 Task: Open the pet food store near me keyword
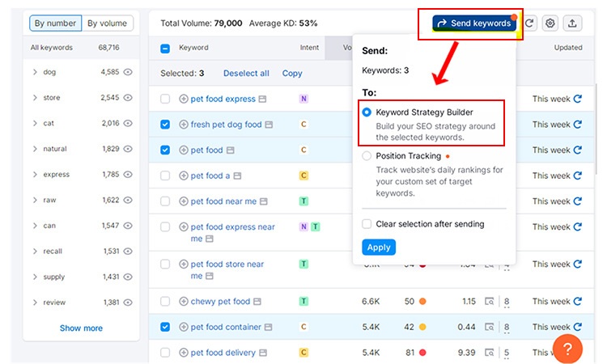pyautogui.click(x=227, y=269)
